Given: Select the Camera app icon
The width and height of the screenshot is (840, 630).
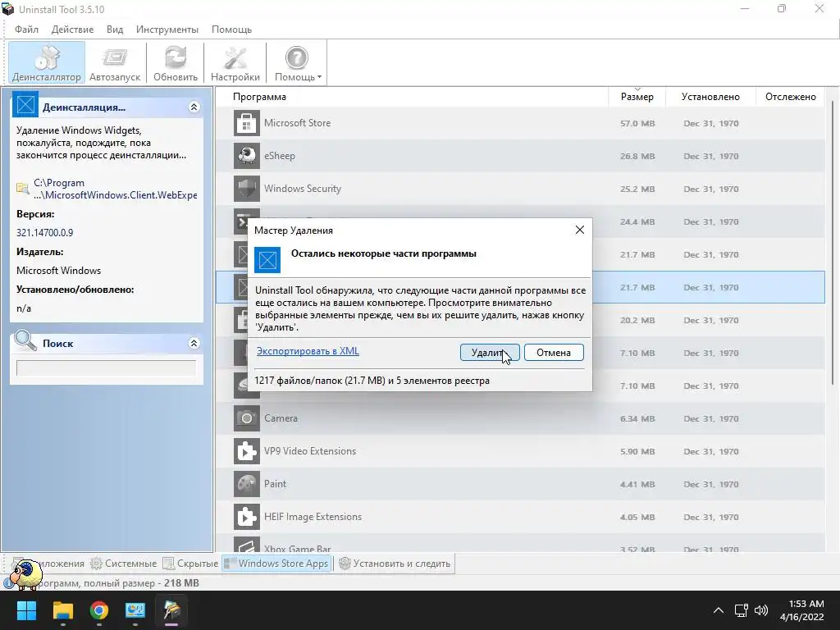Looking at the screenshot, I should tap(247, 418).
